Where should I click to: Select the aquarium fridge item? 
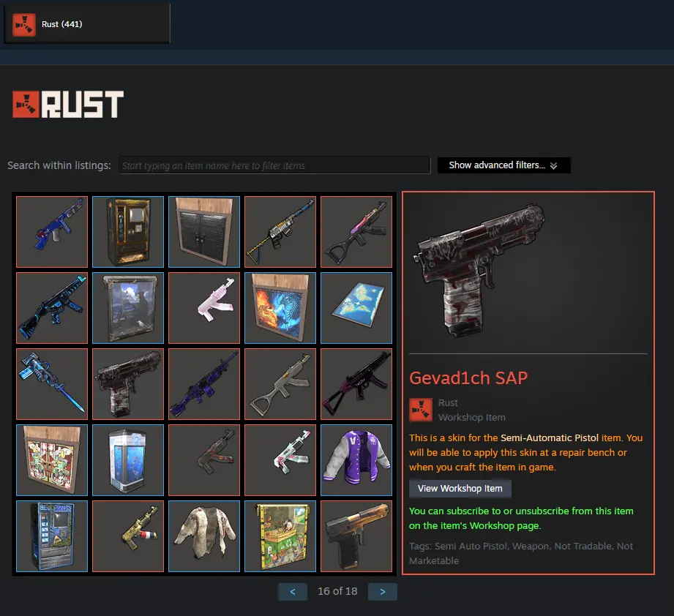click(x=128, y=460)
